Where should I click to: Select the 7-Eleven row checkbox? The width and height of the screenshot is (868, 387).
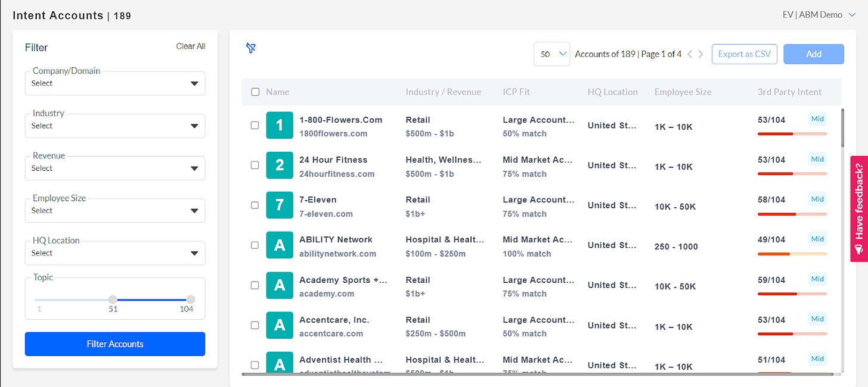[x=255, y=205]
